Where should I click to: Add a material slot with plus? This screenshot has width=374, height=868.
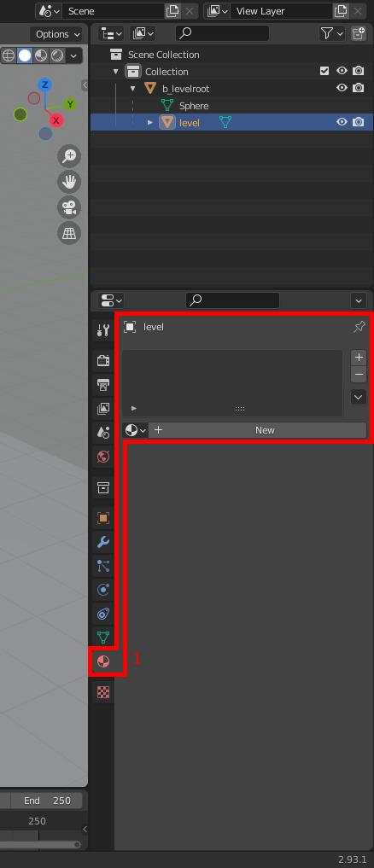point(359,357)
